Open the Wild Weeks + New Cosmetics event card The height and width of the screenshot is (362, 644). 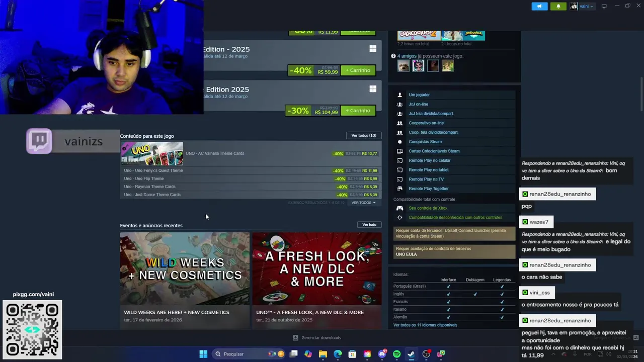[185, 280]
